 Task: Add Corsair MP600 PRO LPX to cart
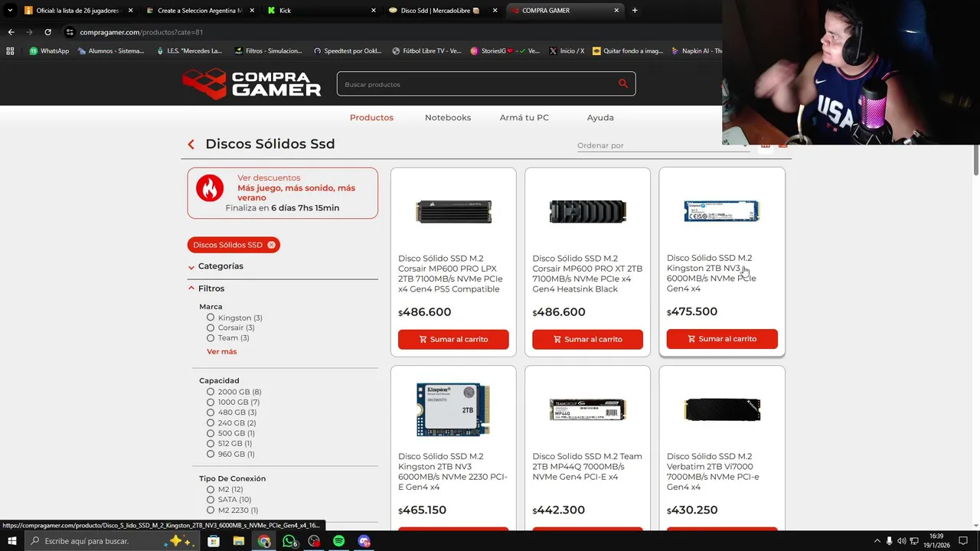tap(453, 339)
